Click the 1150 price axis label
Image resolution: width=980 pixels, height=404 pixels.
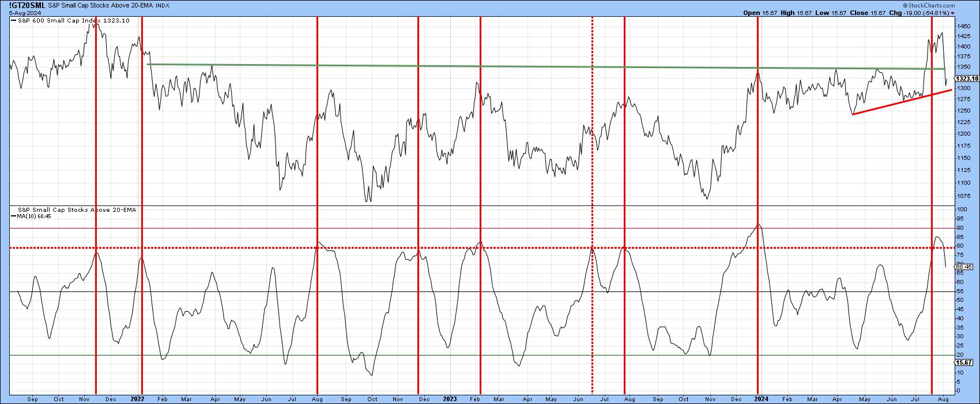click(x=963, y=158)
